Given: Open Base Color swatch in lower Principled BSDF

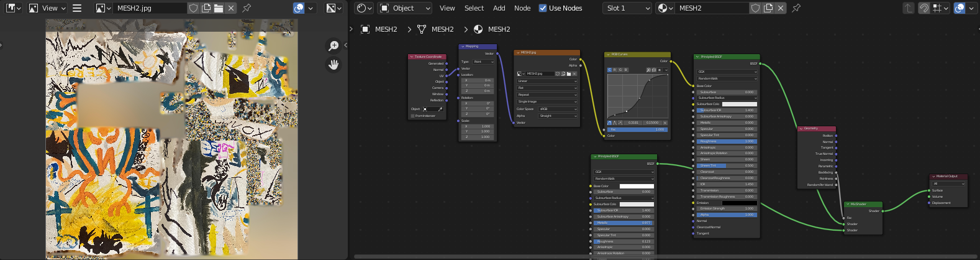Looking at the screenshot, I should [x=637, y=186].
